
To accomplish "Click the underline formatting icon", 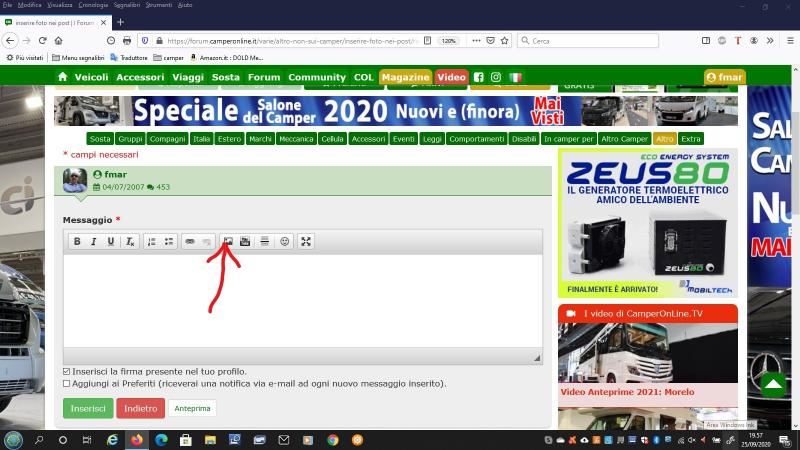I will tap(111, 241).
